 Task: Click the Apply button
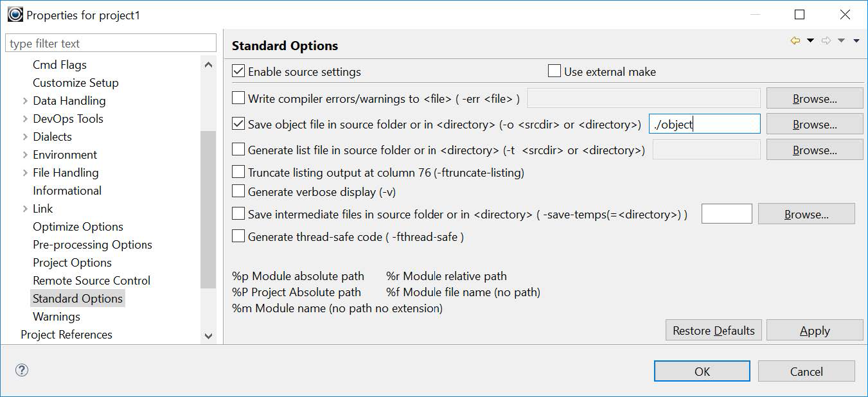(814, 330)
